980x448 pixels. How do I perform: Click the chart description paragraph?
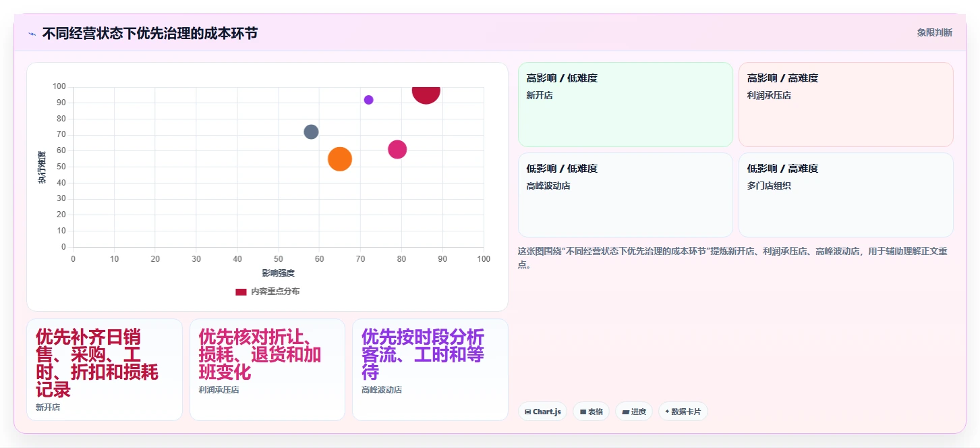point(732,258)
